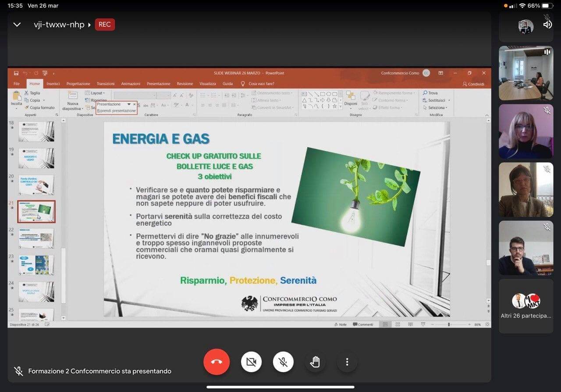Open the Altri 26 partecipanti tile
561x392 pixels.
526,306
